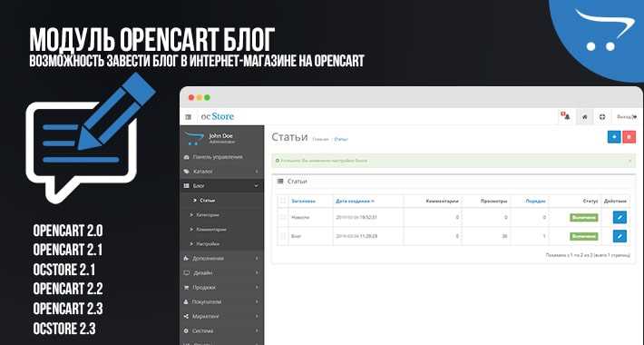Viewport: 644px width, 345px height.
Task: Dismiss the green success alert
Action: [629, 161]
